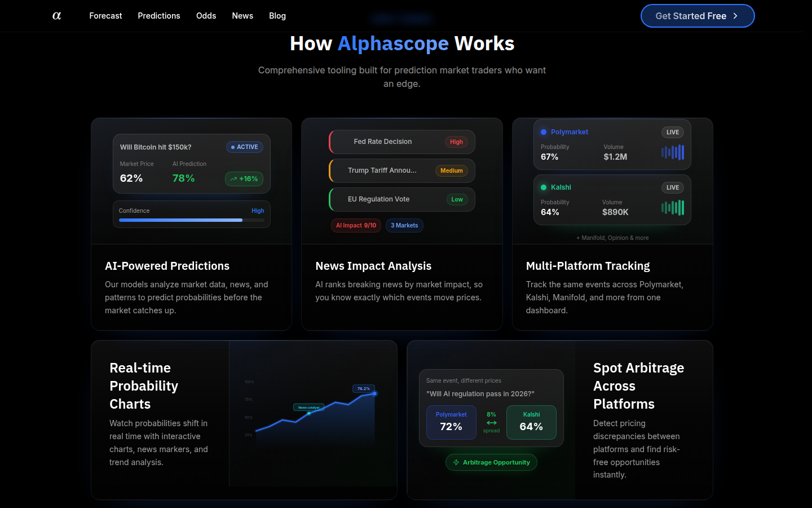Select the EU Regulation Vote row
This screenshot has width=812, height=508.
(402, 199)
